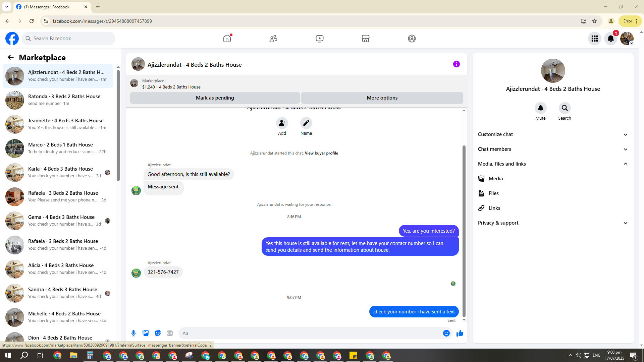Open conversation information purple icon

tap(457, 64)
